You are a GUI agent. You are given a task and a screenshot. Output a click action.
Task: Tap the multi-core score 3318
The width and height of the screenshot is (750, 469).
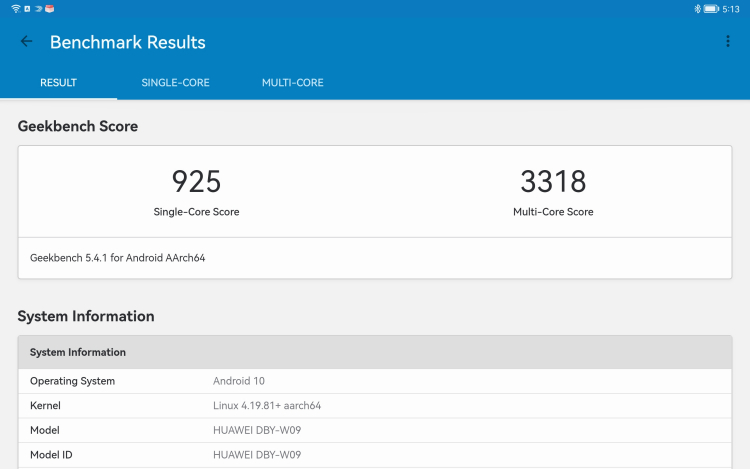[553, 181]
